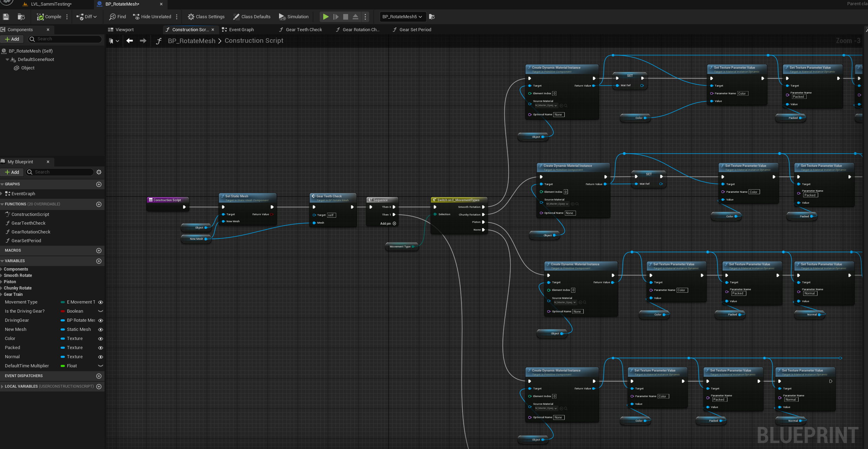
Task: Open the Find search in the blueprint
Action: [117, 16]
